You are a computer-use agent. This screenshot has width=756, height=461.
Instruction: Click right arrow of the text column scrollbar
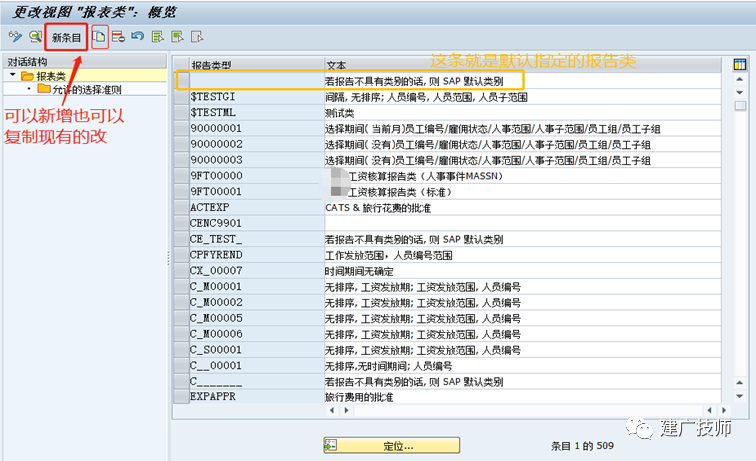click(346, 410)
